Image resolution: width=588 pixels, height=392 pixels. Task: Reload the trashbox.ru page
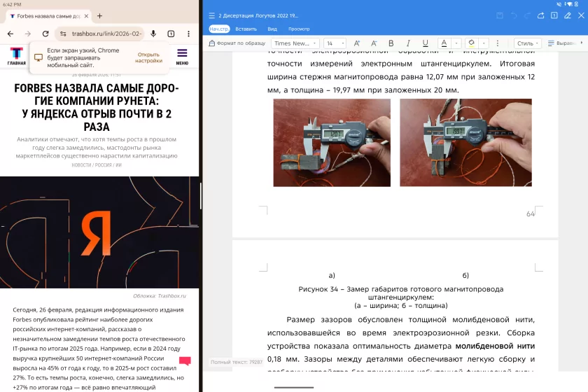[45, 34]
